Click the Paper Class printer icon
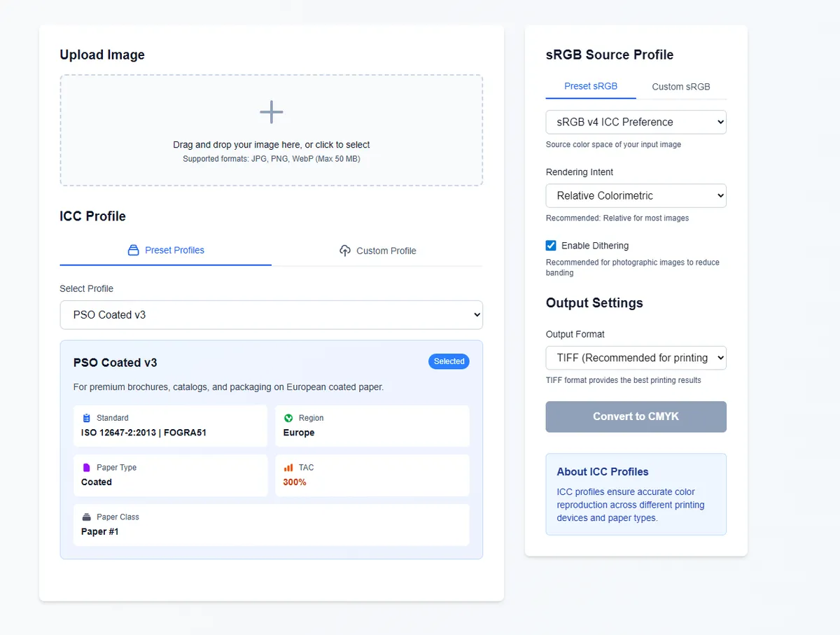This screenshot has height=635, width=840. (x=87, y=517)
